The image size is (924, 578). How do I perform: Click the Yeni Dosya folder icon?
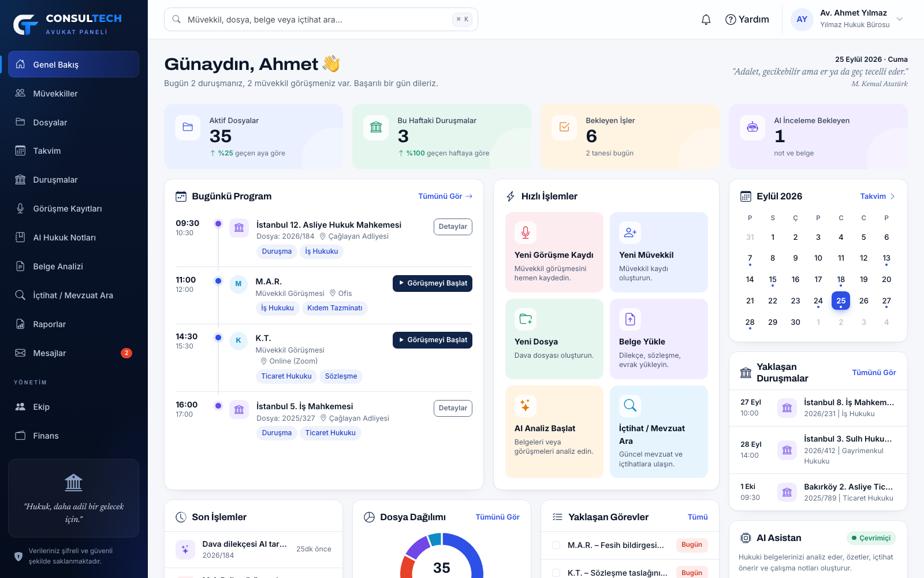click(526, 319)
